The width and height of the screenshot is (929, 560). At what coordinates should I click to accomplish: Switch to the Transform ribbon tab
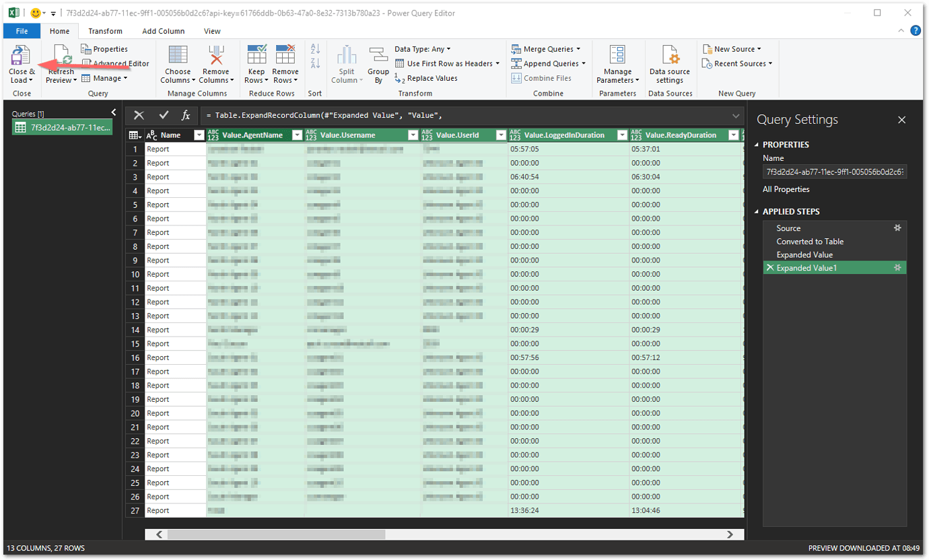[105, 31]
